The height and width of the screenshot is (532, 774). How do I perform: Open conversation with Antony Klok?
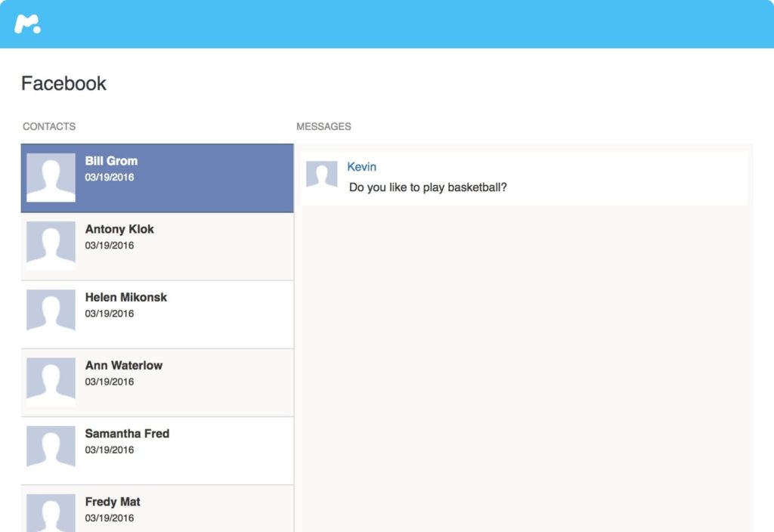(x=119, y=229)
